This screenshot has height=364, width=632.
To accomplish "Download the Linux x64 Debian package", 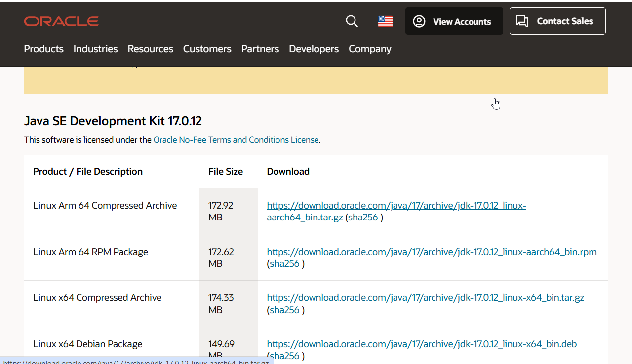I will [x=422, y=344].
